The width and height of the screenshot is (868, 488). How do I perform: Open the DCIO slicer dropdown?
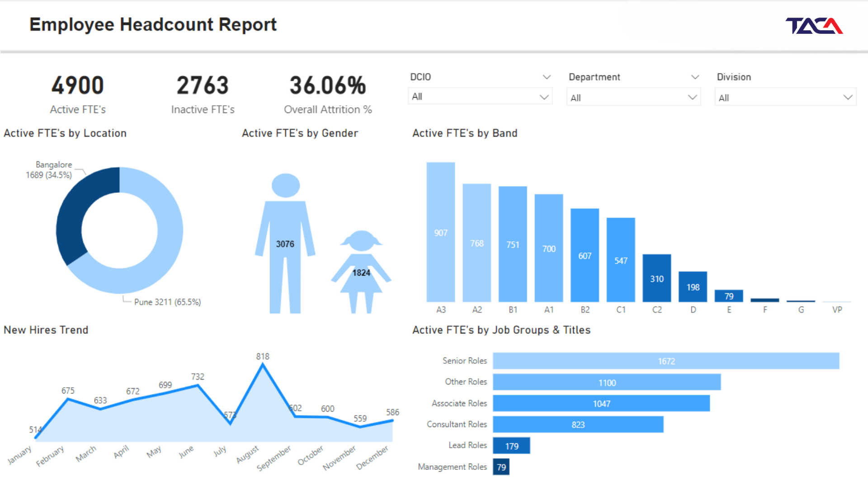click(480, 97)
